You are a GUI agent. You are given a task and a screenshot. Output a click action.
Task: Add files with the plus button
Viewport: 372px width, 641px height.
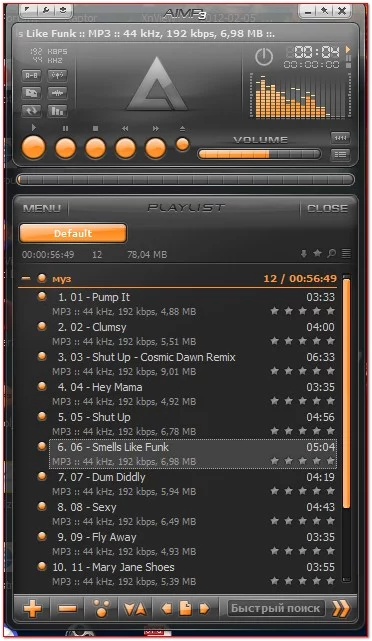pos(33,609)
